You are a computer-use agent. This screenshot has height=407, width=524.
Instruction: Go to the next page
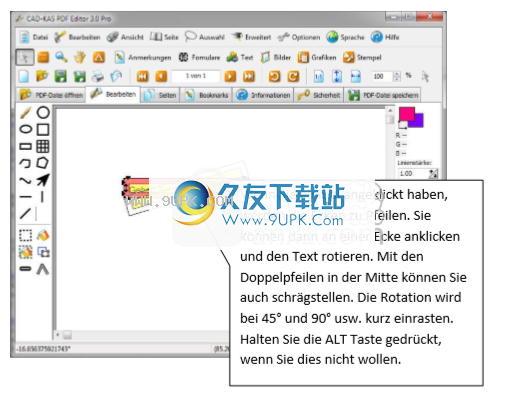230,77
